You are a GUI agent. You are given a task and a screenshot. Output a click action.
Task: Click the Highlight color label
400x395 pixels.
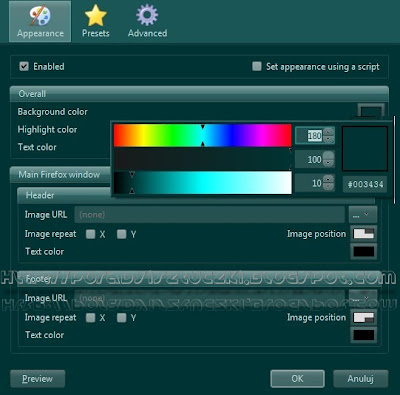click(x=47, y=129)
